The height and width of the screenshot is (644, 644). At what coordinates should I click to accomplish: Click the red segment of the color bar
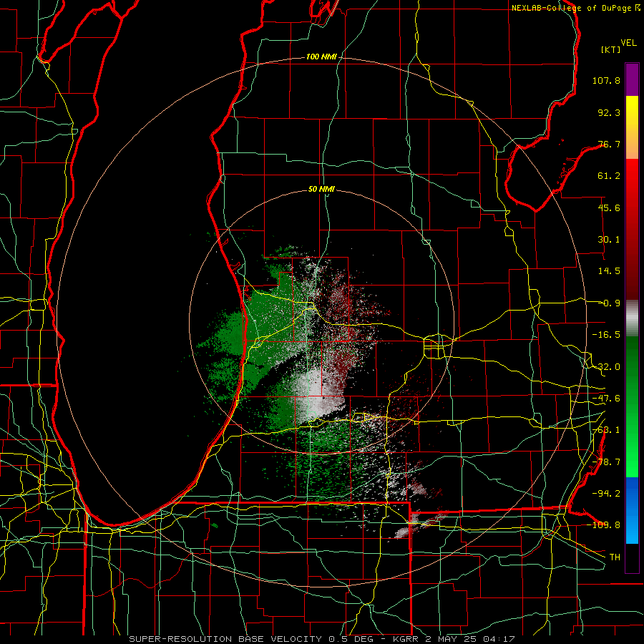pyautogui.click(x=632, y=229)
